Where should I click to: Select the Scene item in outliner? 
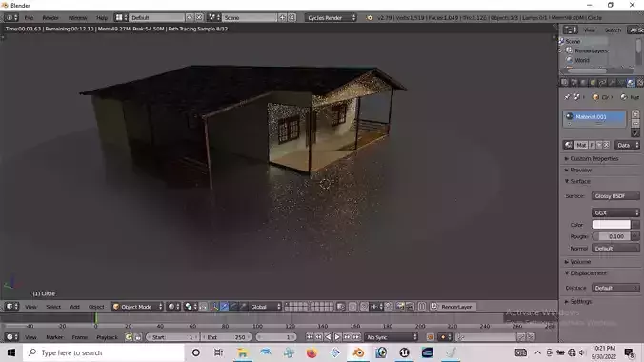(x=573, y=42)
